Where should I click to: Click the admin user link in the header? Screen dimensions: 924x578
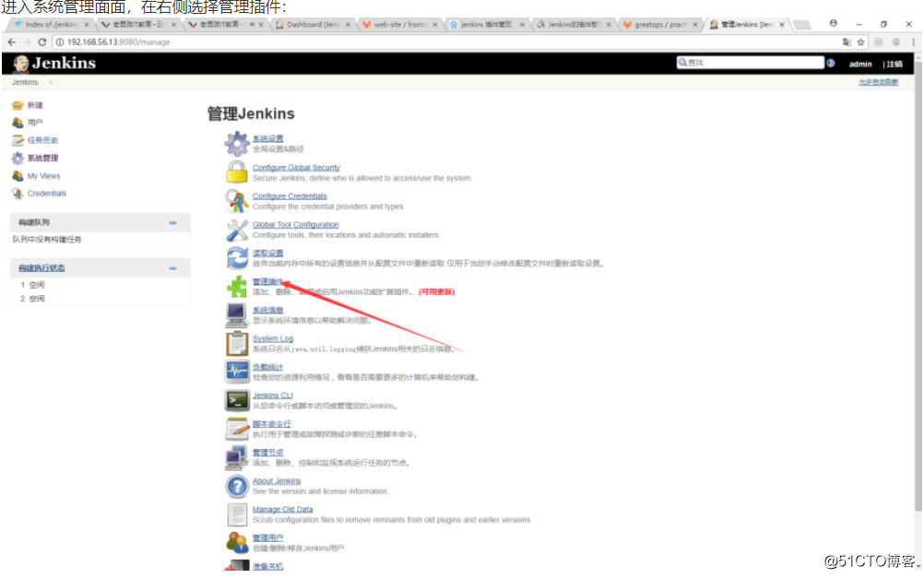pyautogui.click(x=859, y=64)
